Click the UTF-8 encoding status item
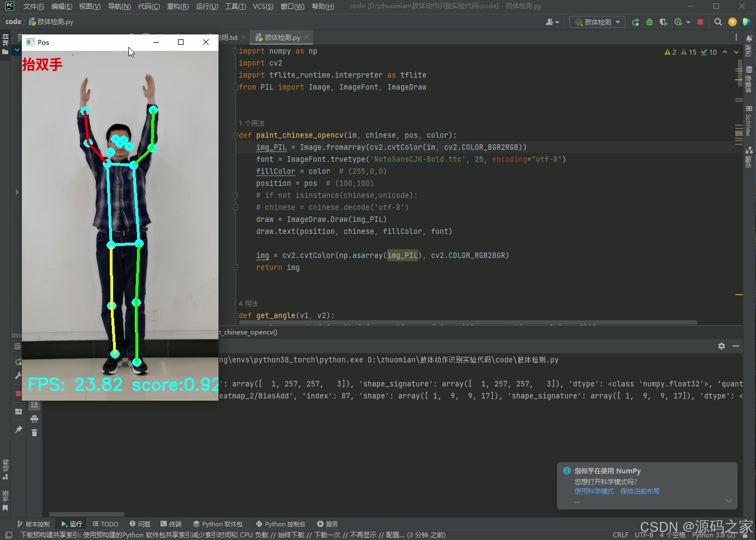 coord(644,535)
